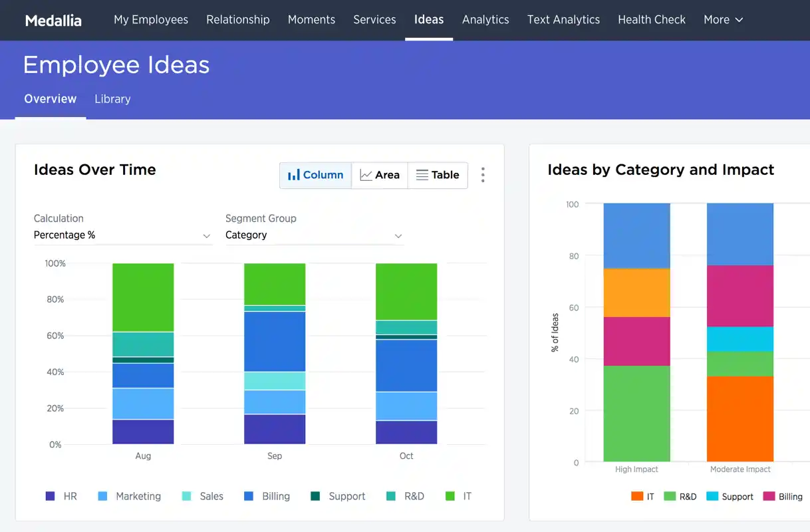
Task: Toggle the Marketing legend series
Action: pos(130,496)
